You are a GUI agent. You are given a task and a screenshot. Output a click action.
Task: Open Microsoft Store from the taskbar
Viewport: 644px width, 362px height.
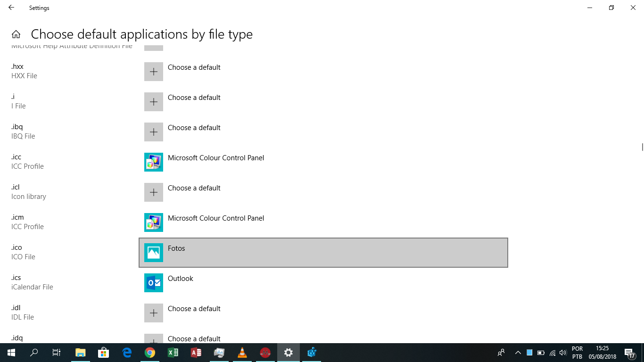(104, 353)
